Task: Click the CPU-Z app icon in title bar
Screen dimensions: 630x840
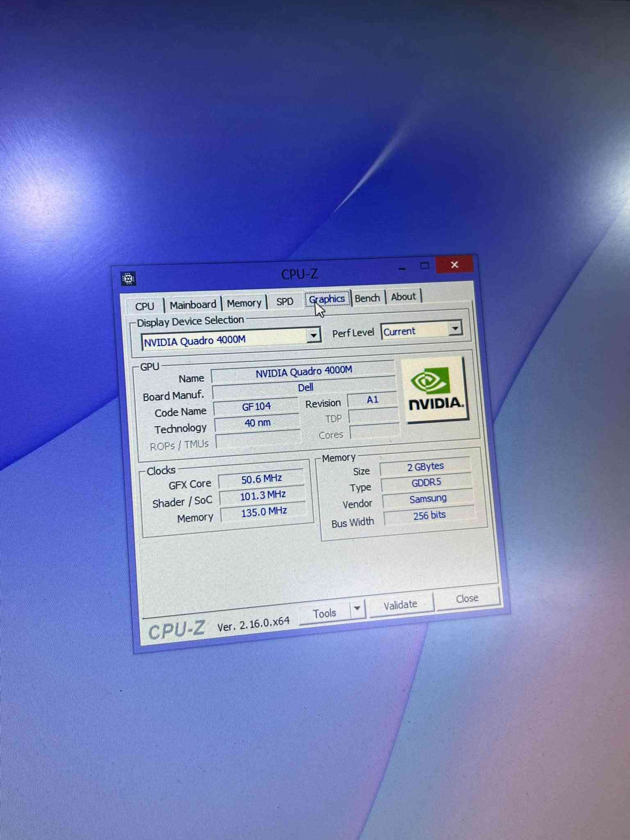Action: click(x=128, y=279)
